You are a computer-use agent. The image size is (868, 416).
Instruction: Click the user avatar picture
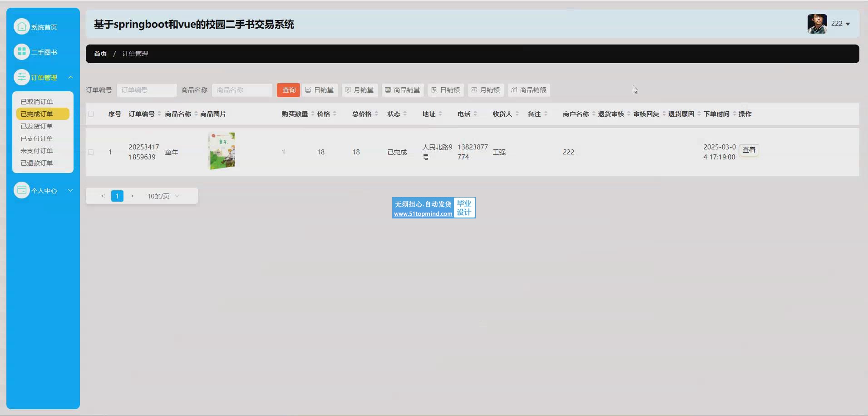pos(817,24)
